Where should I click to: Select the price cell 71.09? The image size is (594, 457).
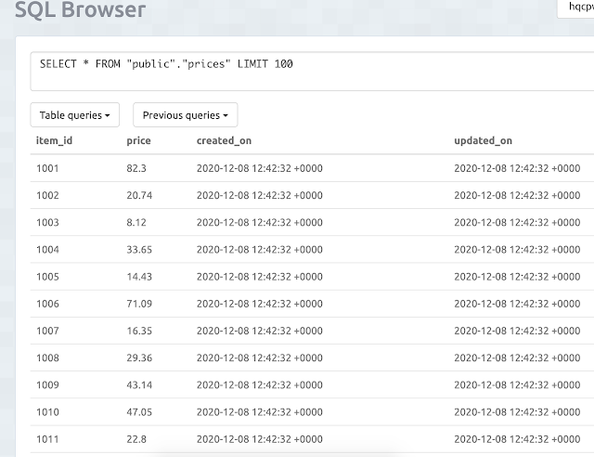click(139, 304)
